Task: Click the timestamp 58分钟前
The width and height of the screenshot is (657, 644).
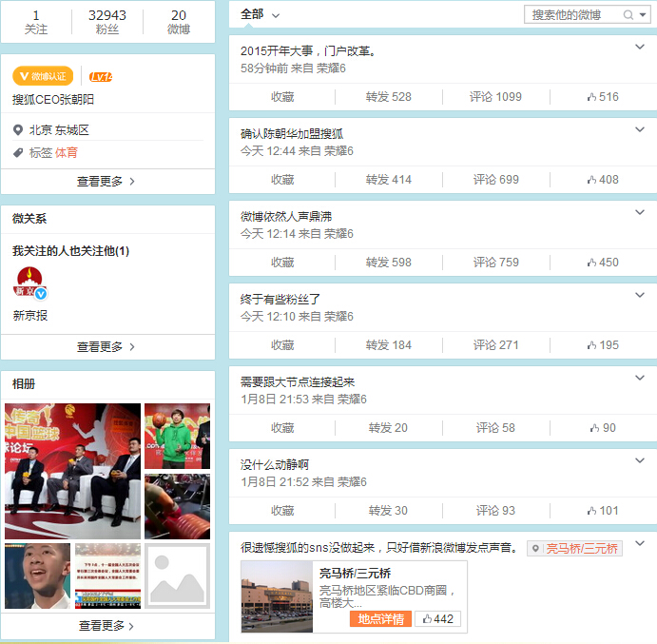Action: (264, 68)
